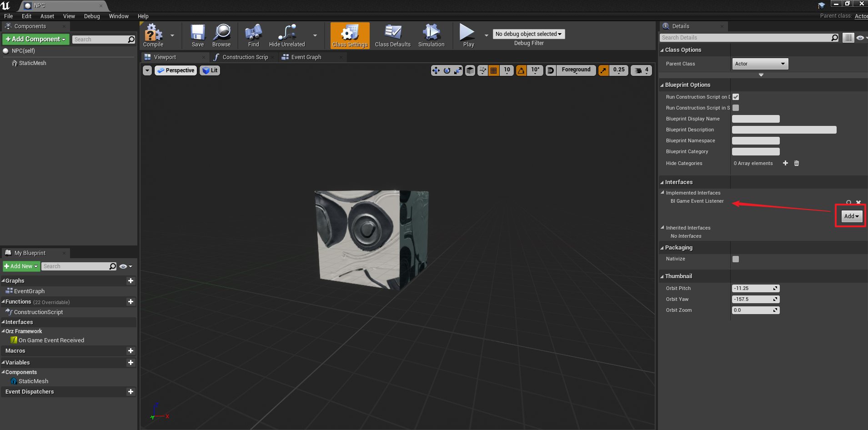Switch to Construction Script tab
Screen dimensions: 868x430
coord(245,57)
